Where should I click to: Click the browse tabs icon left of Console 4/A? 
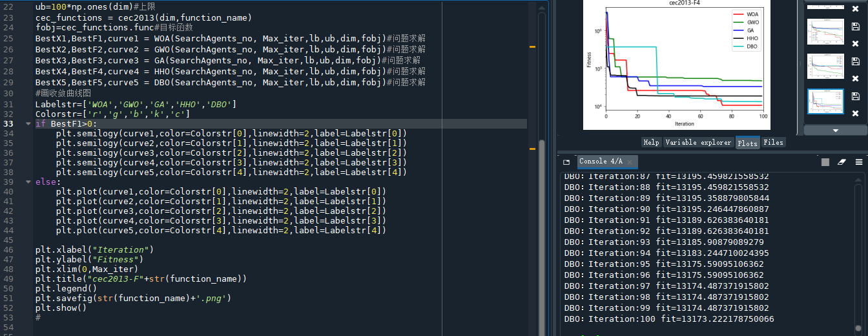click(566, 162)
